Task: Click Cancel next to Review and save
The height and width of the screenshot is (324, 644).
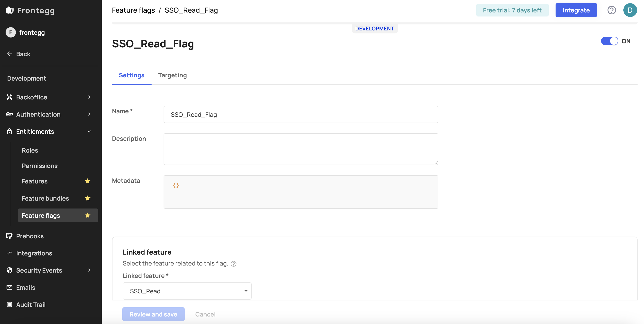Action: 205,314
